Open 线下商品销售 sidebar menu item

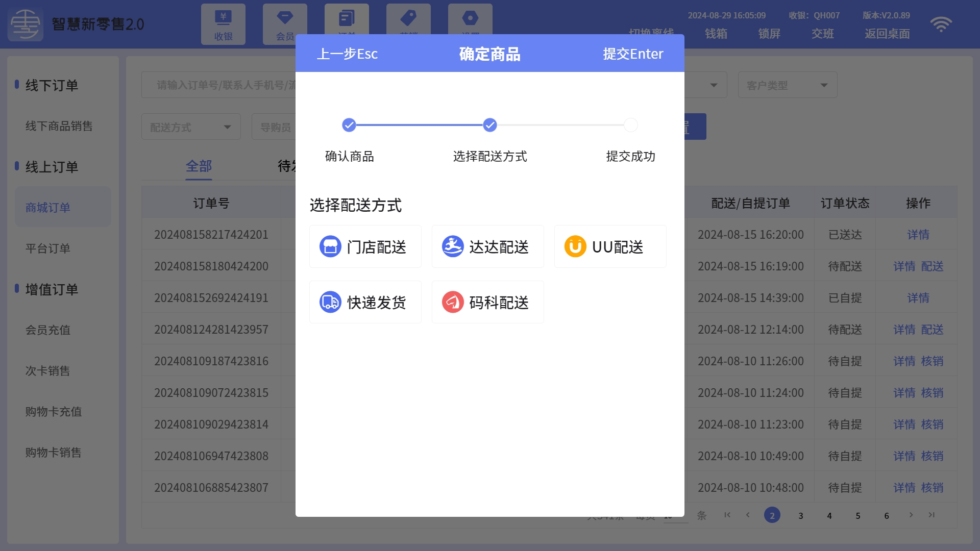[x=59, y=126]
